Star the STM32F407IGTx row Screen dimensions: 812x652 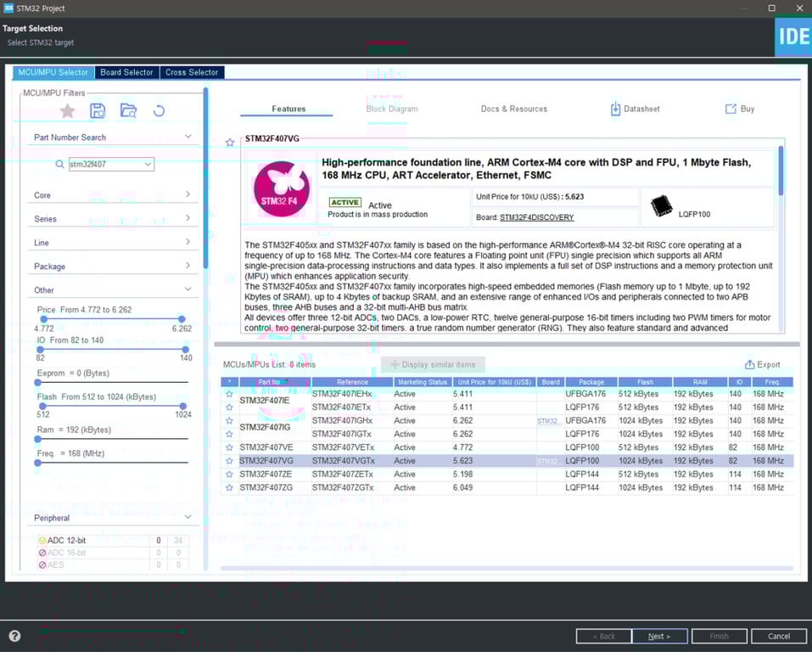(x=229, y=435)
